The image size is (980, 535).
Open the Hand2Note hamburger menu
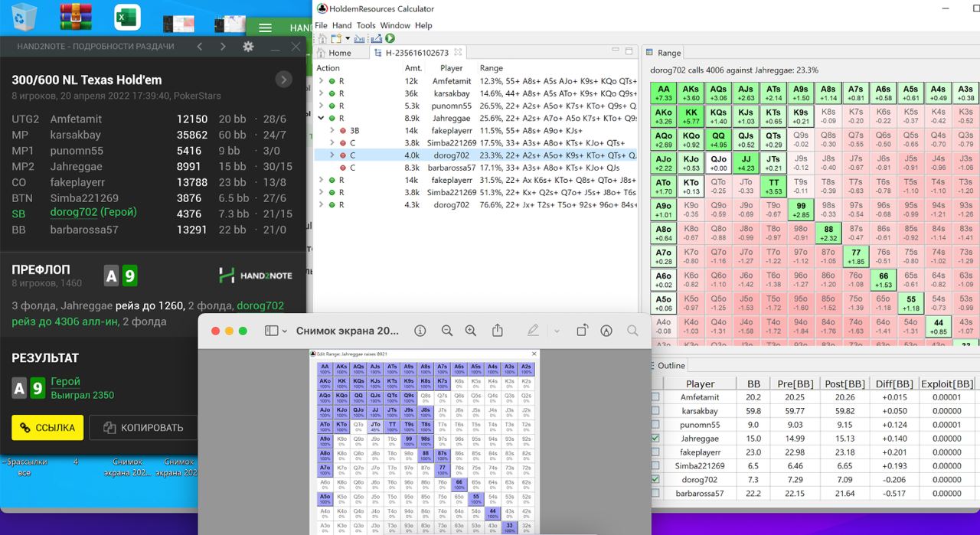[265, 28]
